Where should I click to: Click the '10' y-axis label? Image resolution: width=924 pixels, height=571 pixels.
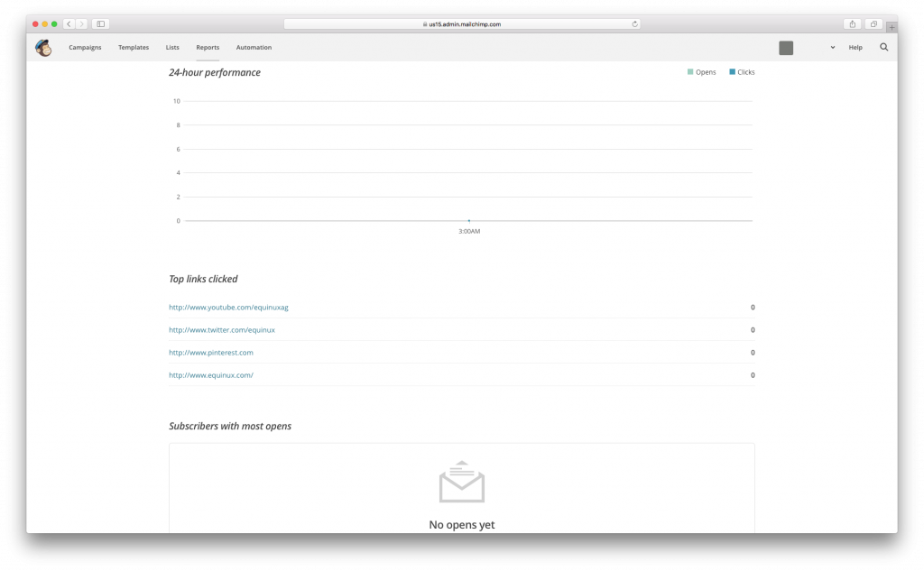(x=177, y=101)
